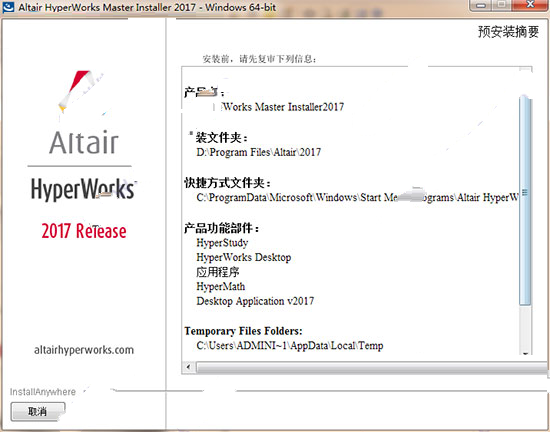Screen dimensions: 550x432
Task: Click the HyperWorks Desktop component entry
Action: pos(244,257)
